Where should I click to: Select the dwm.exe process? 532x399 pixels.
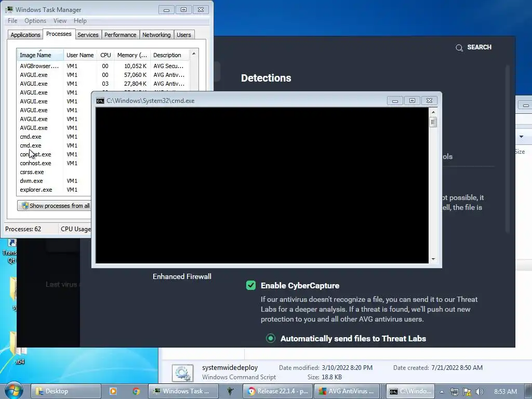pos(54,181)
